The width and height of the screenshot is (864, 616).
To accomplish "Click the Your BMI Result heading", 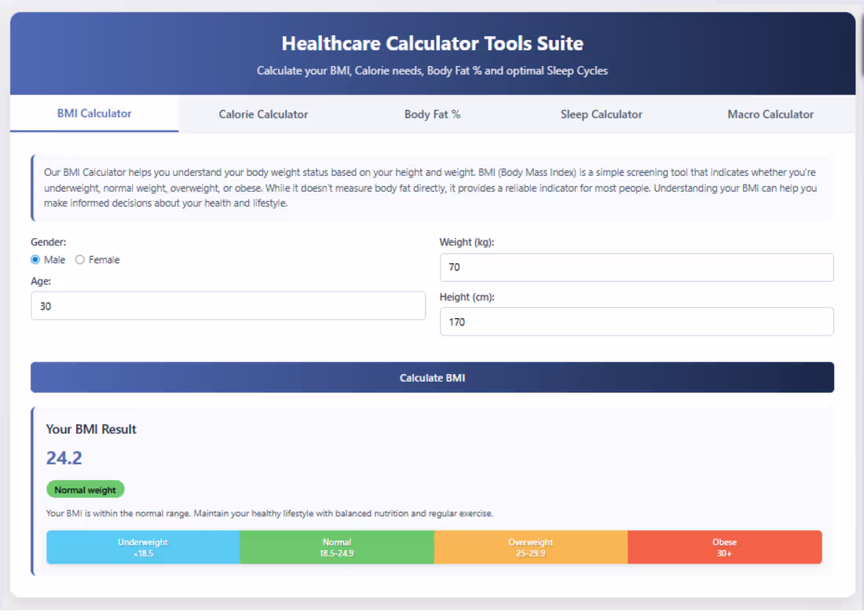I will tap(91, 430).
